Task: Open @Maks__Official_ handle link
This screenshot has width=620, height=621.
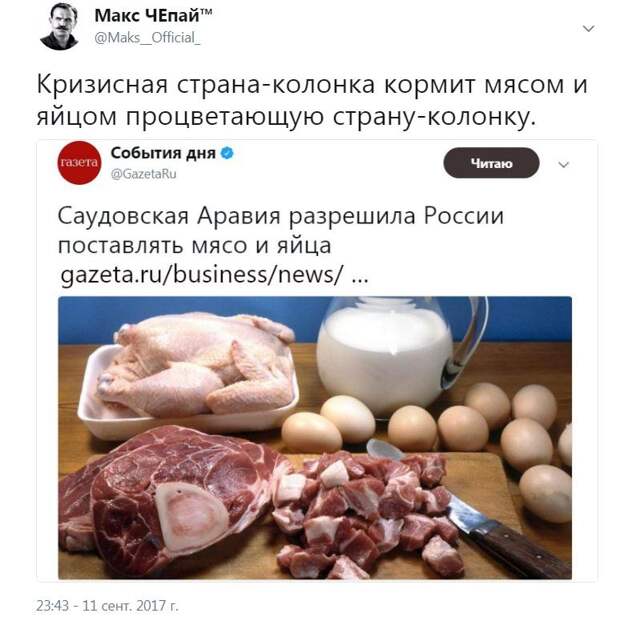Action: point(147,38)
